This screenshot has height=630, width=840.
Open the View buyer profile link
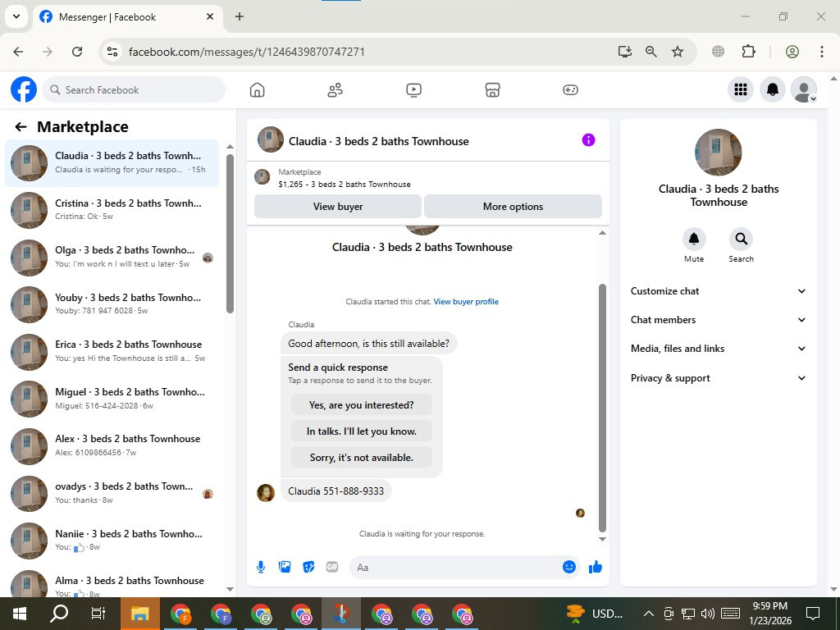click(x=466, y=302)
